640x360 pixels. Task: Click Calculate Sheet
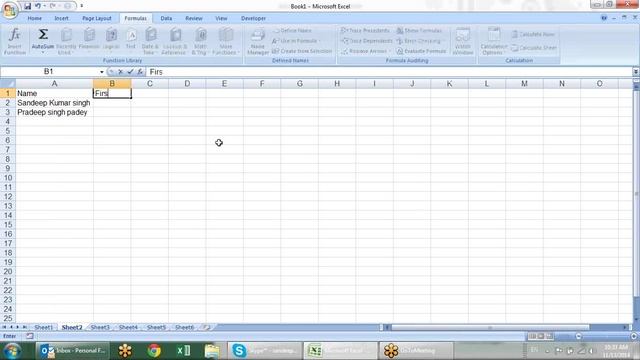534,48
